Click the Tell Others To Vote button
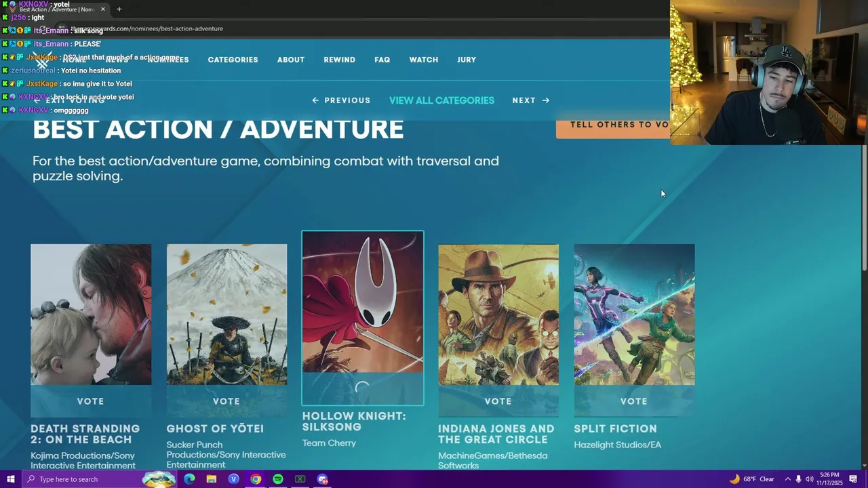 coord(613,125)
